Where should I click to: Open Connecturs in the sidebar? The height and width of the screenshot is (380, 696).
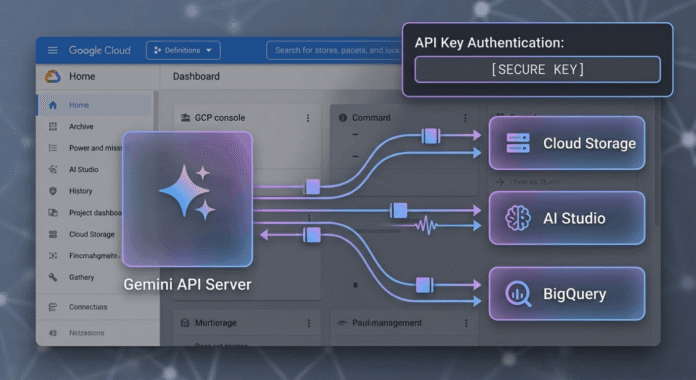88,307
